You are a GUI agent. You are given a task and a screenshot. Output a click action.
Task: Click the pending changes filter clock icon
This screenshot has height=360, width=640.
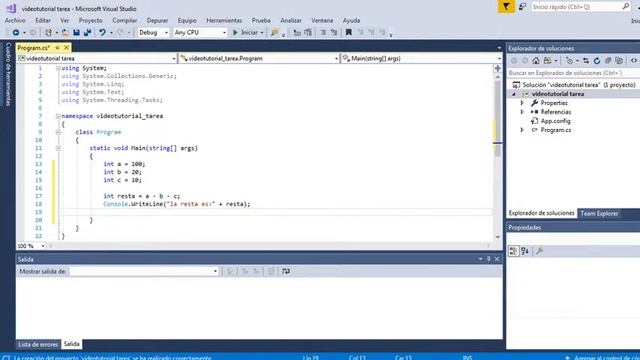(569, 60)
